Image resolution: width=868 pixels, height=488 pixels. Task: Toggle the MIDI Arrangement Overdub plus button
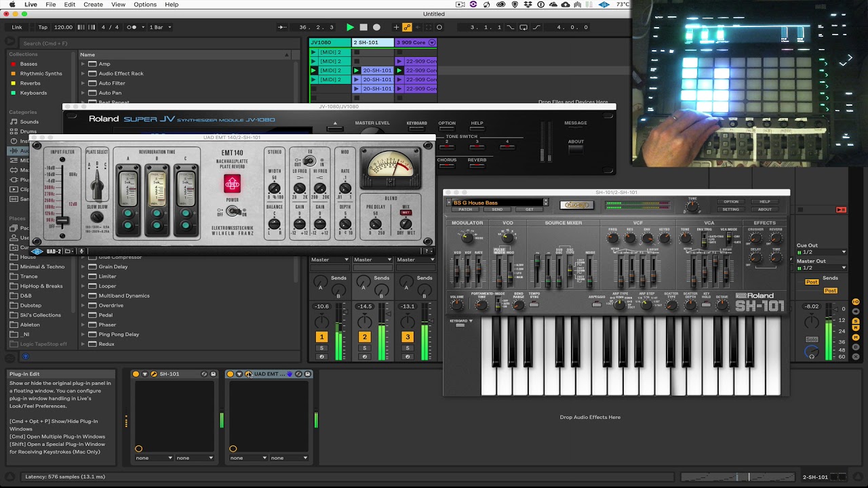coord(396,27)
